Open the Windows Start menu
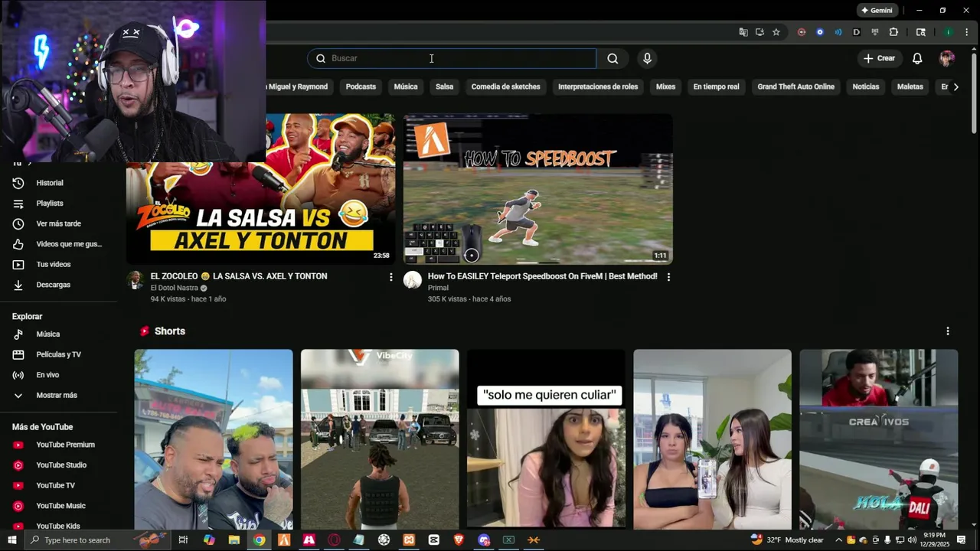Image resolution: width=980 pixels, height=551 pixels. coord(11,540)
